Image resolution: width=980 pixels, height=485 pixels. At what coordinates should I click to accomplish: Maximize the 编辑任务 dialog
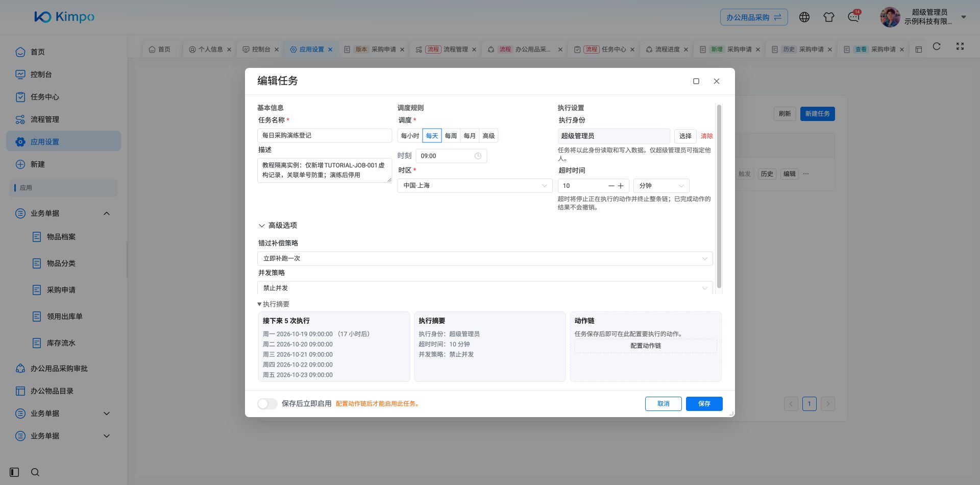pos(696,81)
